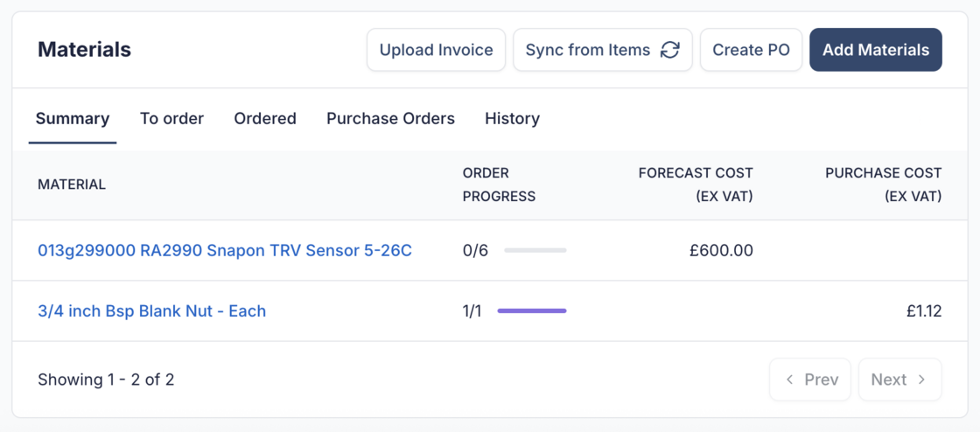Click the Material column header
This screenshot has height=432, width=980.
click(72, 185)
